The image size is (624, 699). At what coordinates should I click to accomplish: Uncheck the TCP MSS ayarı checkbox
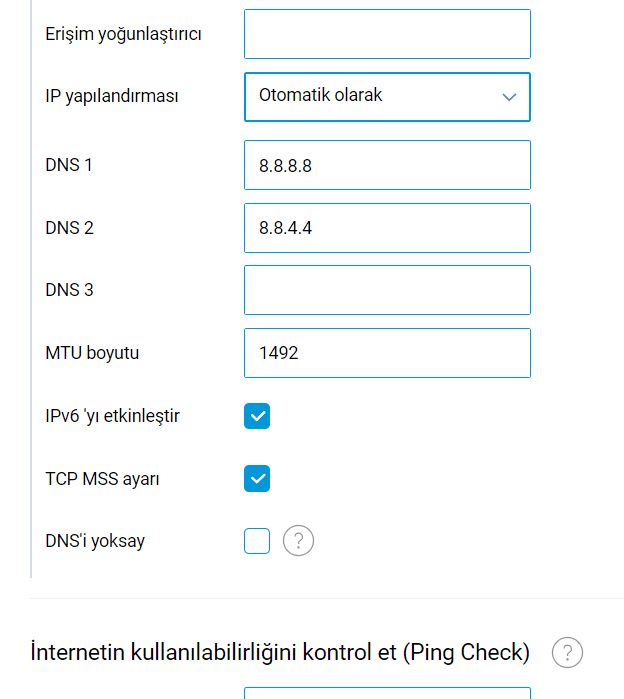click(x=257, y=478)
